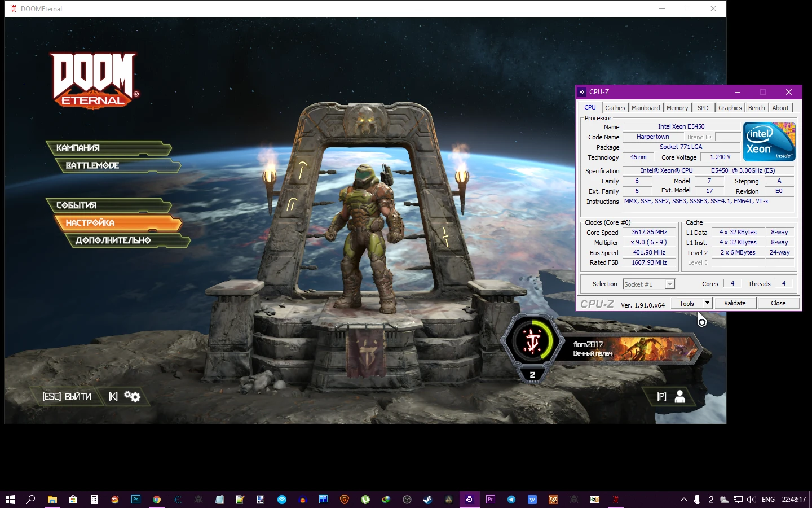Click the Intel Xeon inside logo
Image resolution: width=812 pixels, height=508 pixels.
click(x=769, y=142)
